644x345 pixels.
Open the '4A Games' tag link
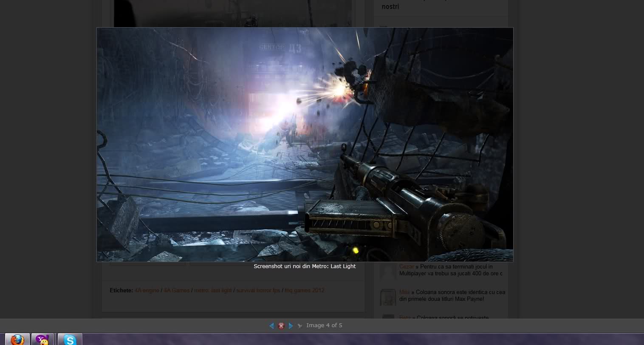tap(177, 291)
